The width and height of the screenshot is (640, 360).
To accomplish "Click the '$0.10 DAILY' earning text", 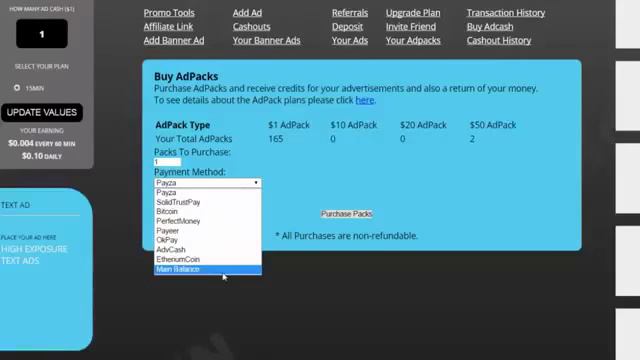I will coord(42,156).
